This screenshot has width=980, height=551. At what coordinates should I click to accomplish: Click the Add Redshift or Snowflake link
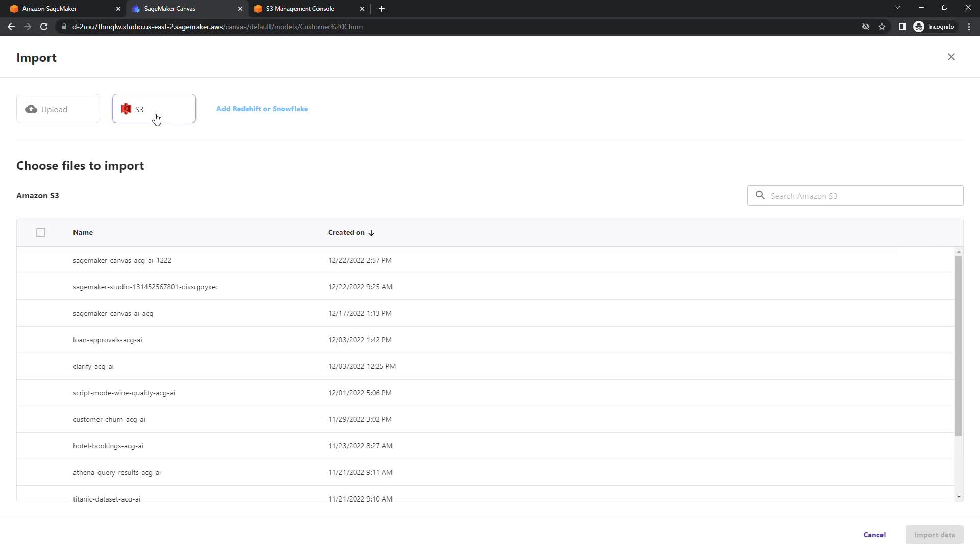tap(262, 109)
